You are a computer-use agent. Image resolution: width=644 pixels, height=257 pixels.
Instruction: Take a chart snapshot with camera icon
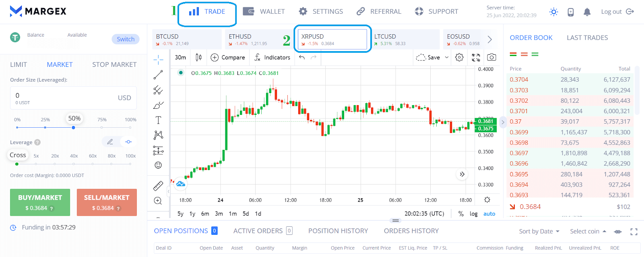[491, 57]
